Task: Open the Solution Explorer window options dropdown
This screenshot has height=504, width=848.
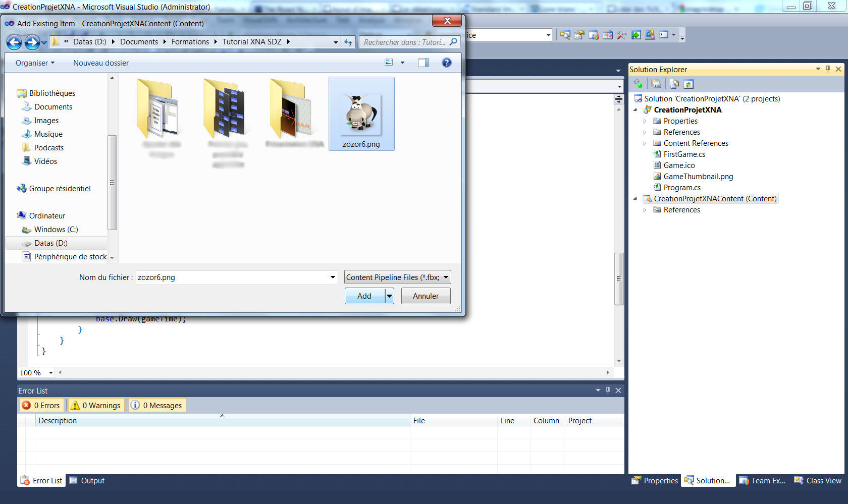Action: 818,69
